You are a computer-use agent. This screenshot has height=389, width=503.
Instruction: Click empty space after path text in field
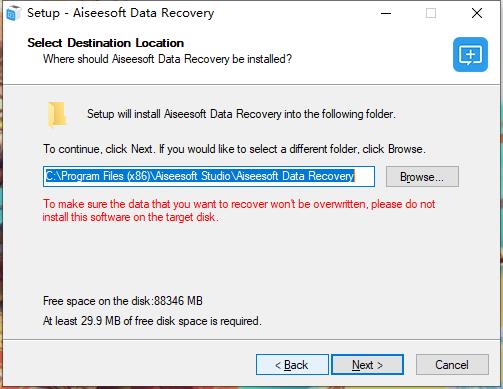[x=364, y=176]
